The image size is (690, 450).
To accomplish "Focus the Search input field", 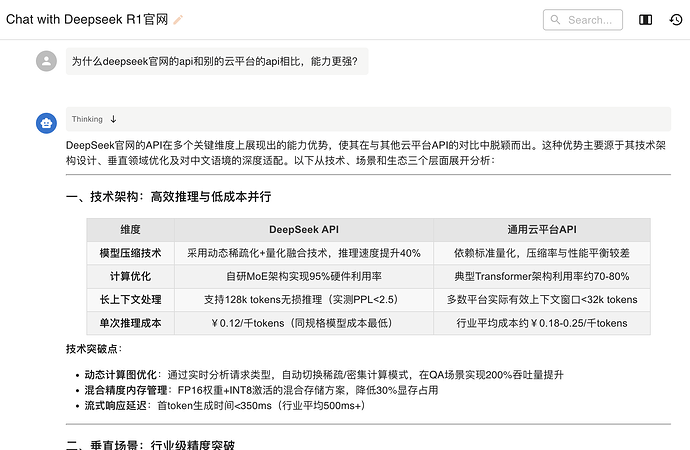I will [x=583, y=20].
